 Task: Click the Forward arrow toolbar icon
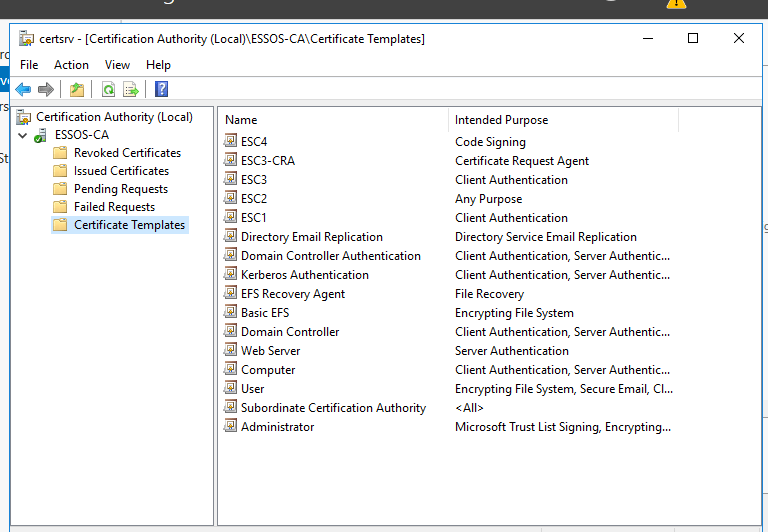click(x=46, y=89)
